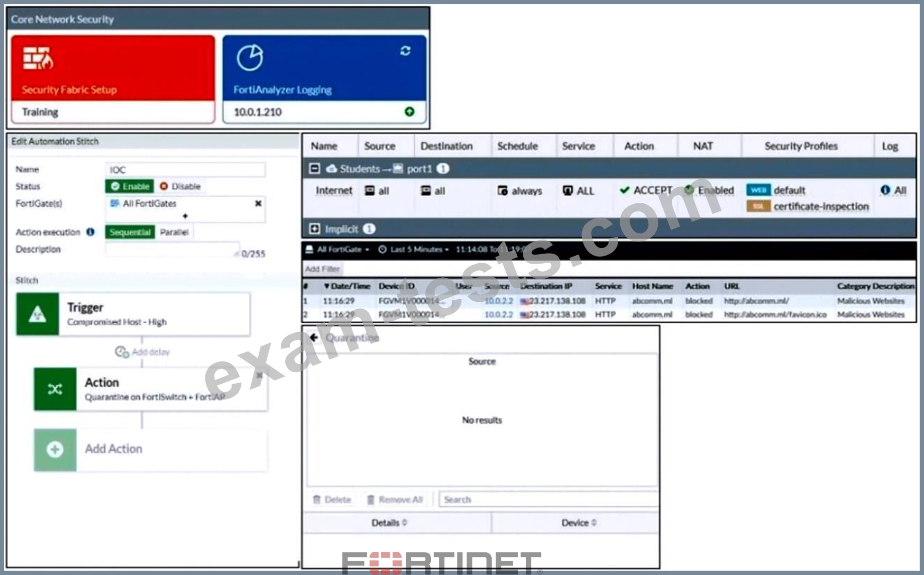Click the green status icon beside 10.0.1.210
Viewport: 924px width, 575px height.
tap(409, 111)
